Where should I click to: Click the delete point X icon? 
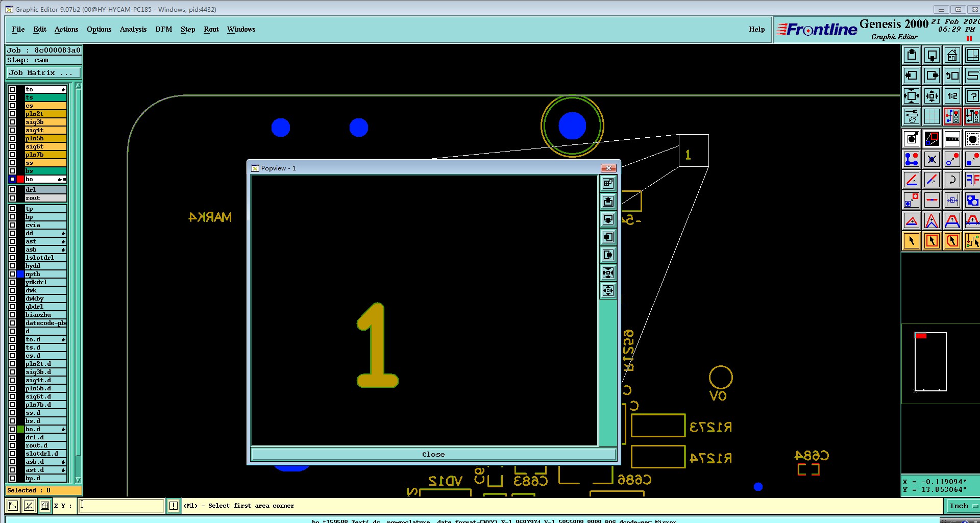tap(932, 159)
